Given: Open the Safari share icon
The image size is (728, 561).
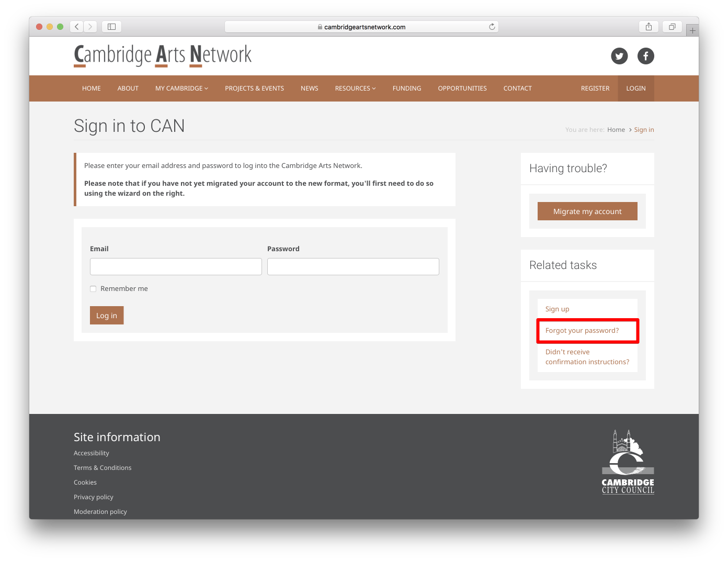Looking at the screenshot, I should (x=649, y=27).
